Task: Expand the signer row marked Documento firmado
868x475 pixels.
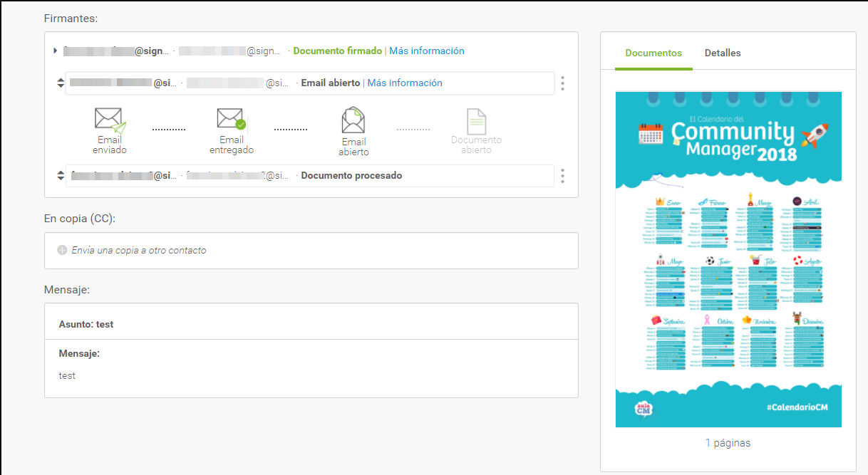Action: 56,51
